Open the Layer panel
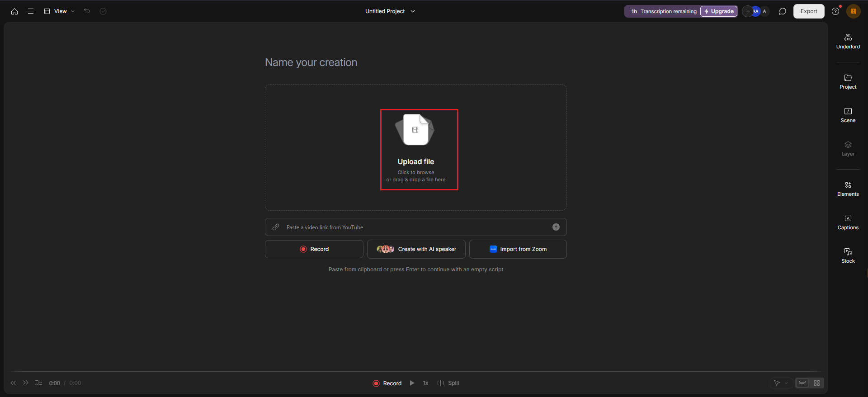Screen dimensions: 868x397 click(x=848, y=149)
